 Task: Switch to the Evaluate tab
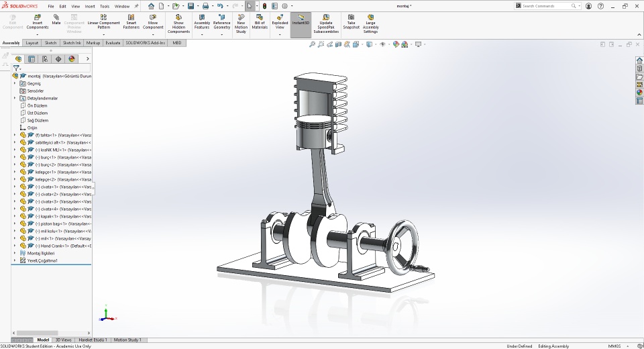tap(113, 43)
